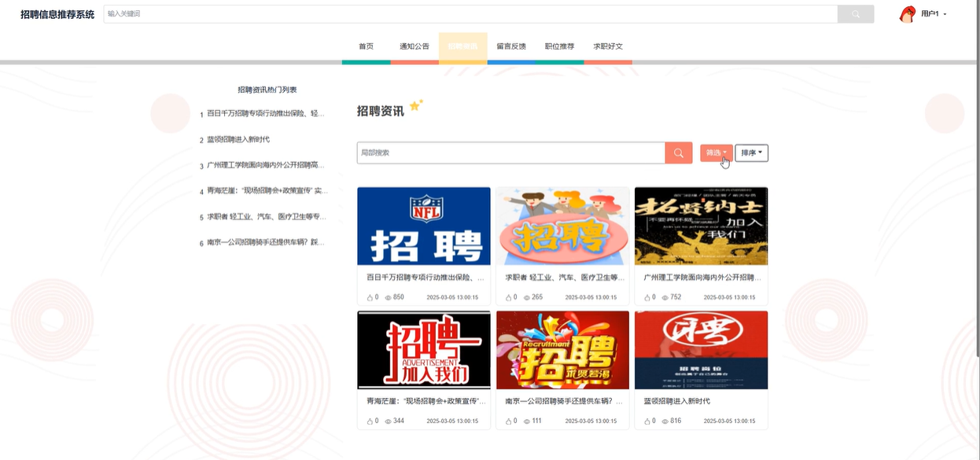Click the eye views icon showing 816
The width and height of the screenshot is (980, 460).
coord(665,421)
